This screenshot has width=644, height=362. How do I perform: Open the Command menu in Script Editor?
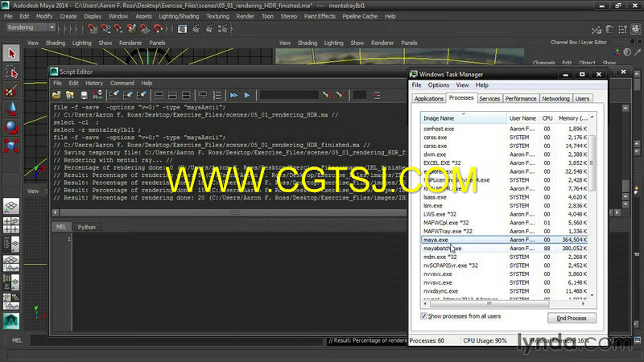click(122, 83)
